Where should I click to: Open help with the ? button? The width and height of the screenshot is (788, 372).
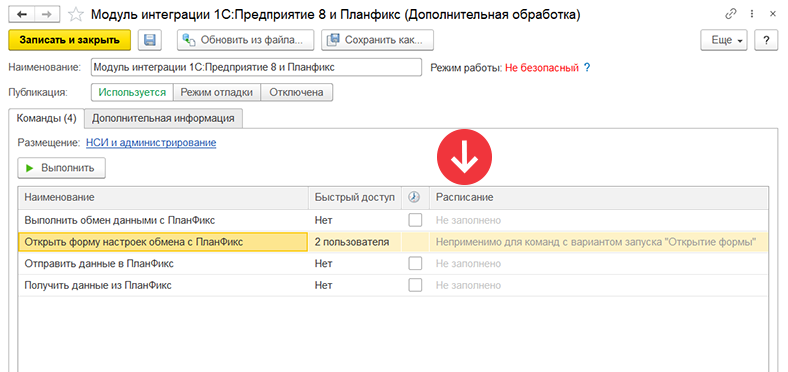(766, 40)
